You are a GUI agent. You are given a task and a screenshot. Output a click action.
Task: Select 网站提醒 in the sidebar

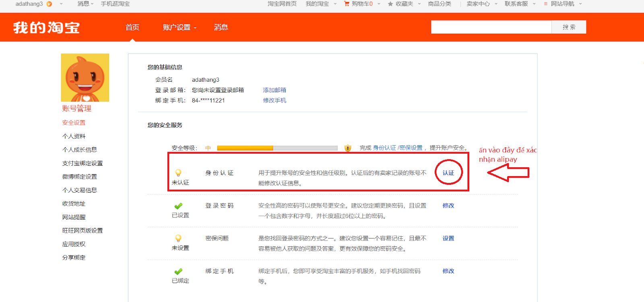tap(74, 217)
